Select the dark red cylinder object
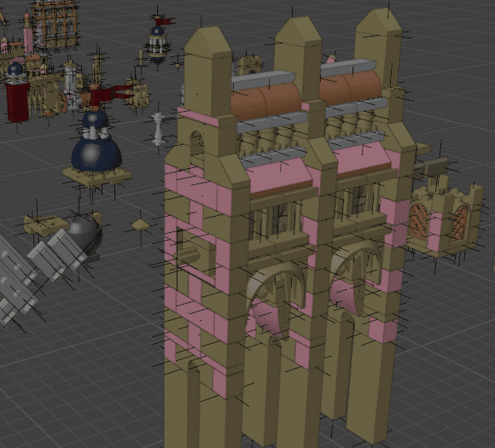Image resolution: width=495 pixels, height=448 pixels. pyautogui.click(x=18, y=102)
